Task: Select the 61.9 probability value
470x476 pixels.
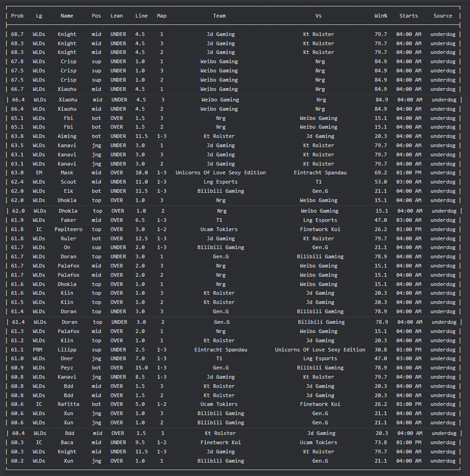Action: [x=18, y=220]
